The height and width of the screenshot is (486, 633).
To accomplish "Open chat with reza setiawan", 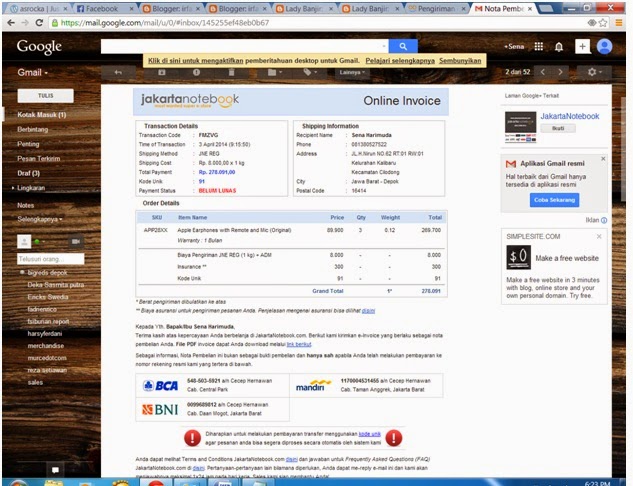I will (47, 370).
